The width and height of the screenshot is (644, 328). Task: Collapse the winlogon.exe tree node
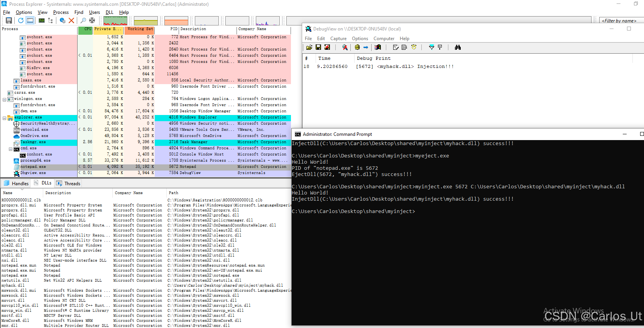5,99
